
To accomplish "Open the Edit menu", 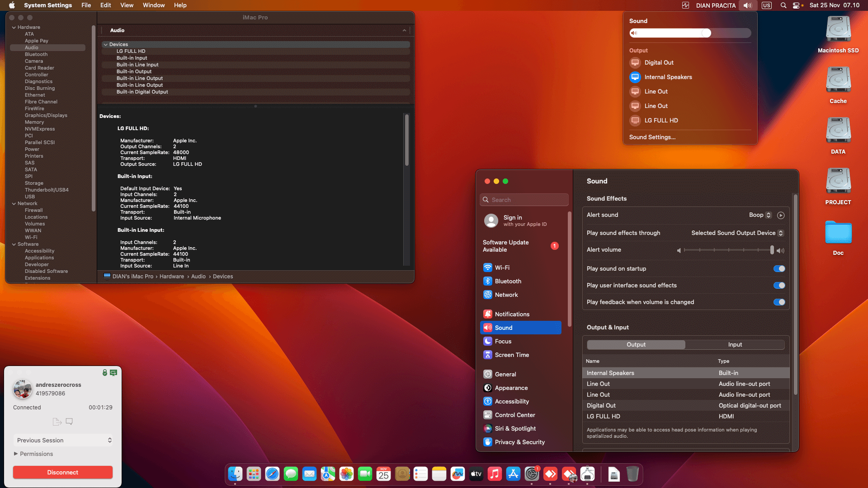I will click(x=106, y=5).
